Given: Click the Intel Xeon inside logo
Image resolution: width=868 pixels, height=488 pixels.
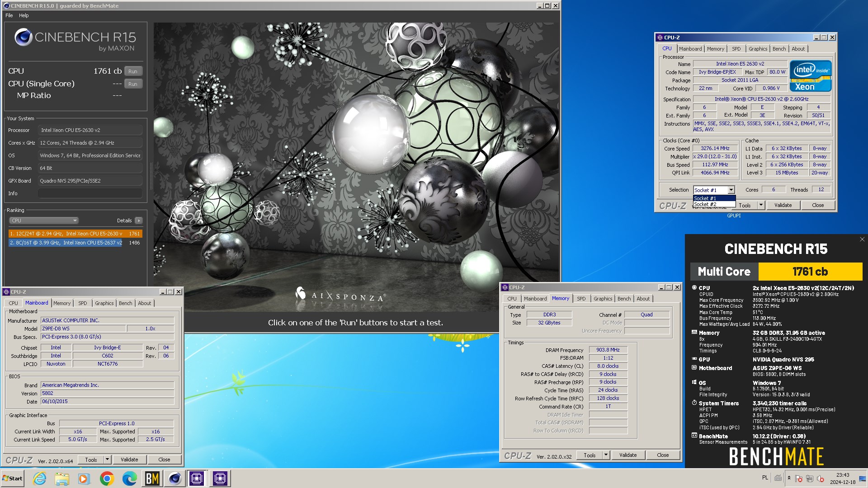Looking at the screenshot, I should 811,76.
